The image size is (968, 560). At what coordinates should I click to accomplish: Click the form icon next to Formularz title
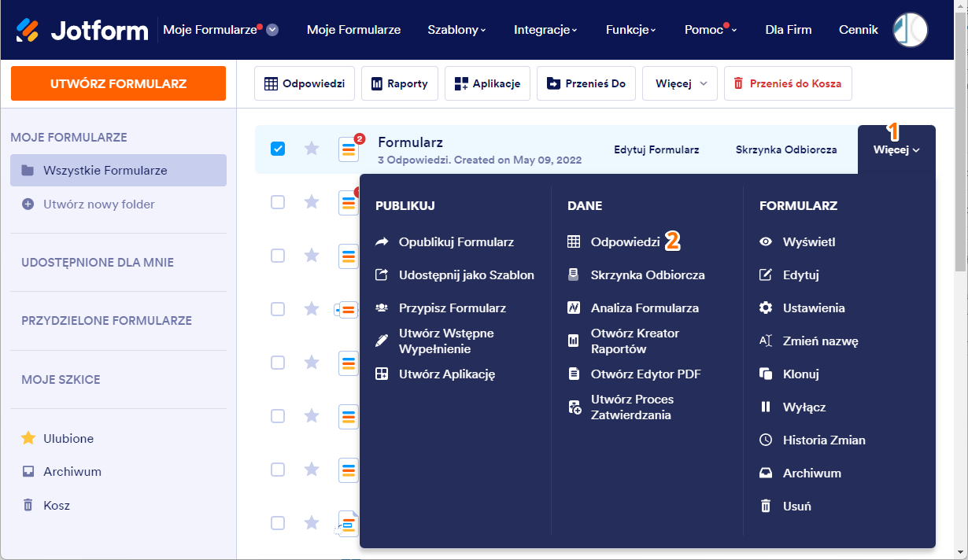pyautogui.click(x=349, y=149)
